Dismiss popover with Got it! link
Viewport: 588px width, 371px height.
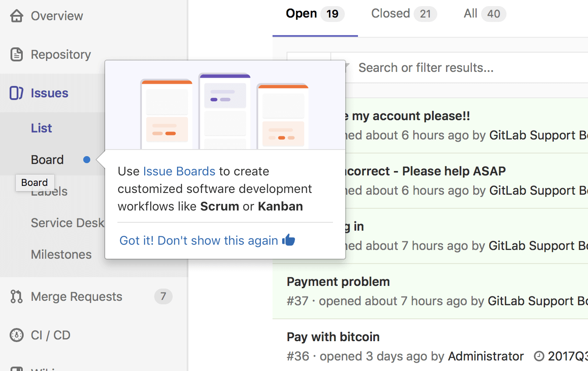click(199, 240)
